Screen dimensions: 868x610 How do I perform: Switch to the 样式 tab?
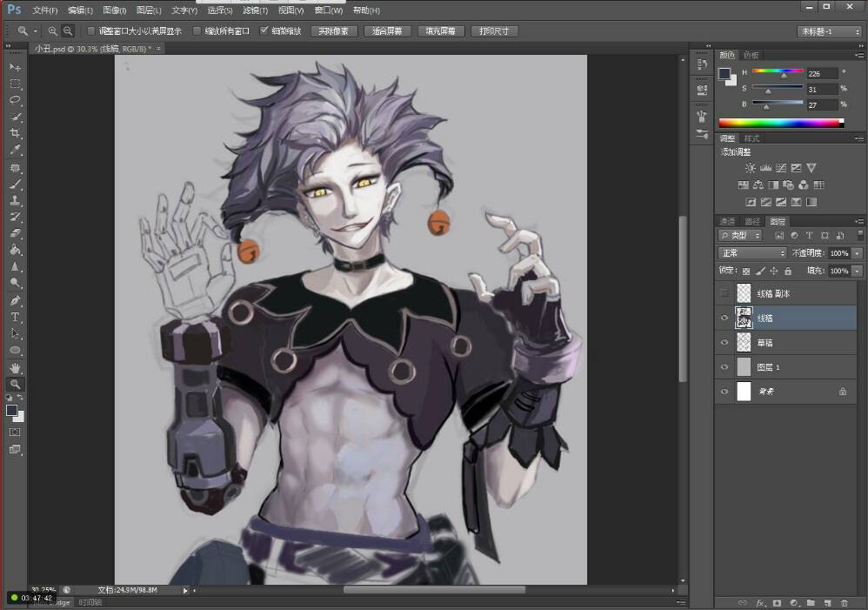coord(751,138)
